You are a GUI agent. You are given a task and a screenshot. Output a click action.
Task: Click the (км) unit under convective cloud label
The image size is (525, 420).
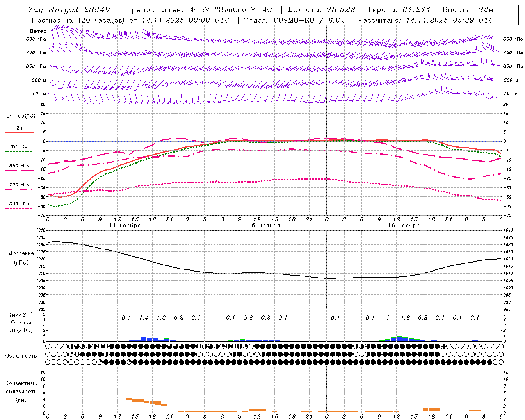(x=21, y=399)
